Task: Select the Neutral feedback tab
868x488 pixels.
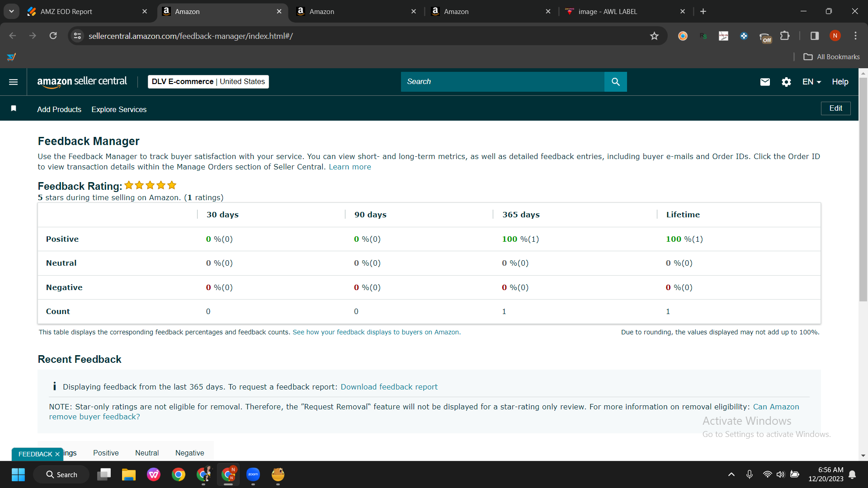Action: click(x=147, y=453)
